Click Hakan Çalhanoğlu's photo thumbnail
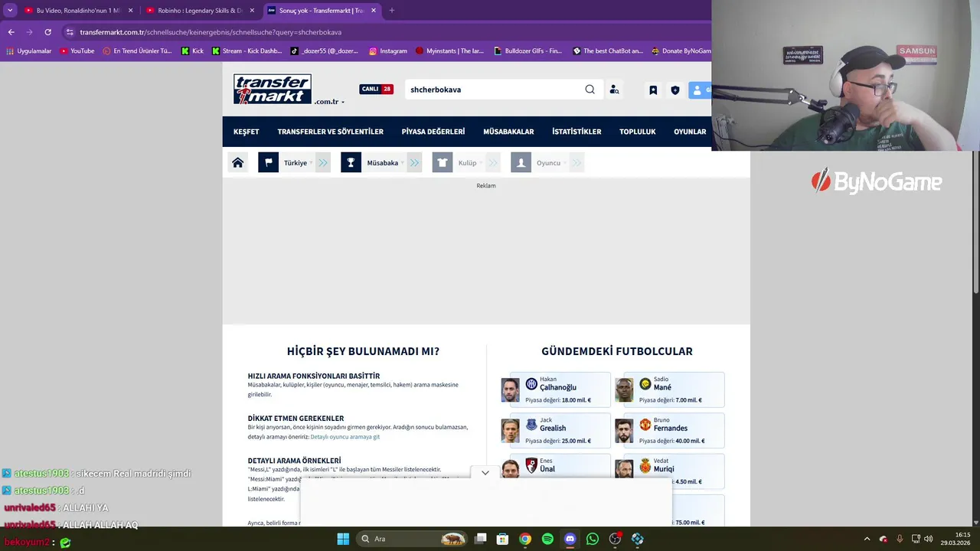 coord(510,390)
